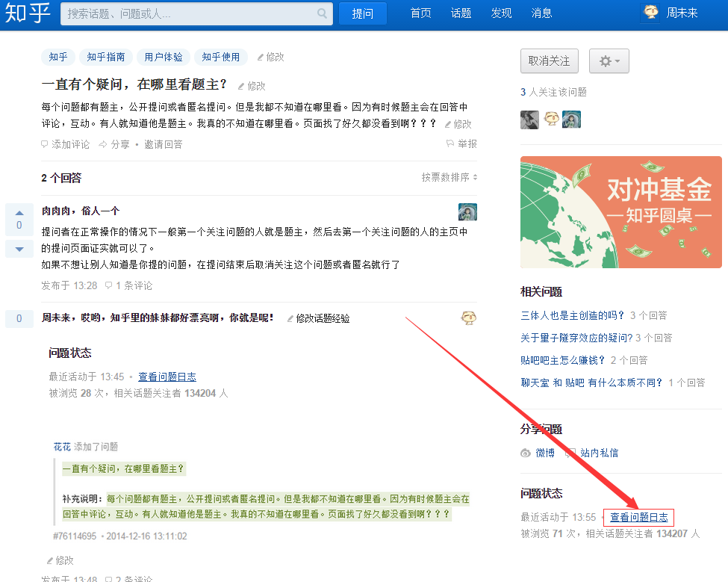Image resolution: width=728 pixels, height=582 pixels.
Task: Click inside the search input field
Action: [187, 14]
